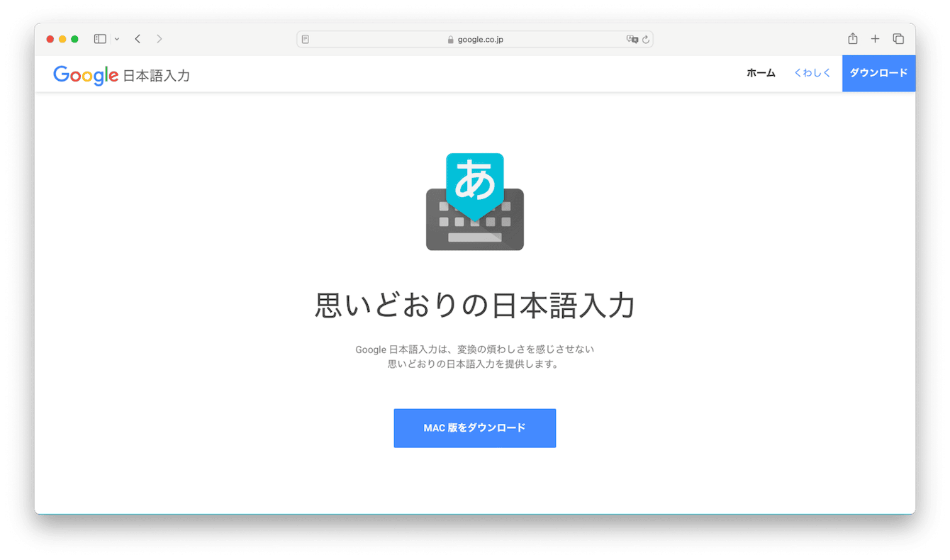Click MAC 版をダウンロード button
The image size is (950, 560).
click(474, 428)
